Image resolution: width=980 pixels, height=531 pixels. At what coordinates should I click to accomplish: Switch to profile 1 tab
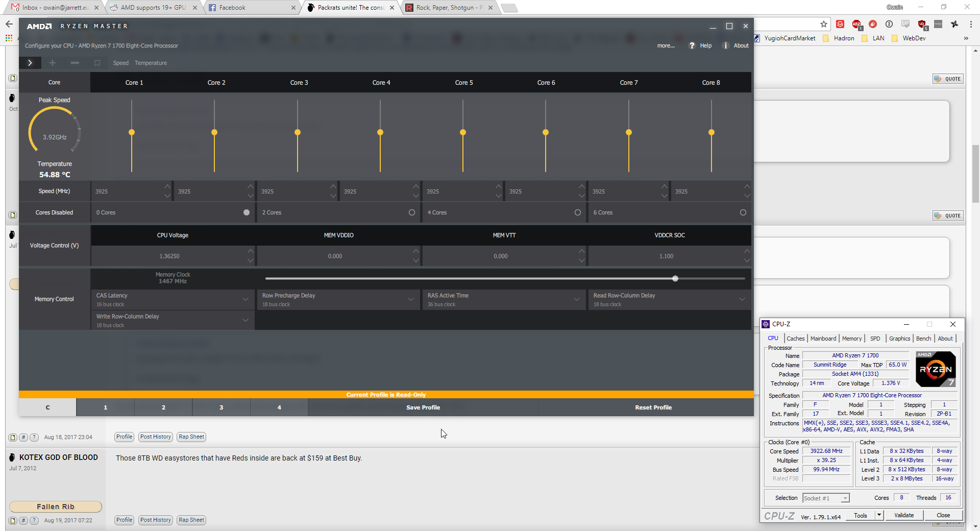pyautogui.click(x=106, y=407)
